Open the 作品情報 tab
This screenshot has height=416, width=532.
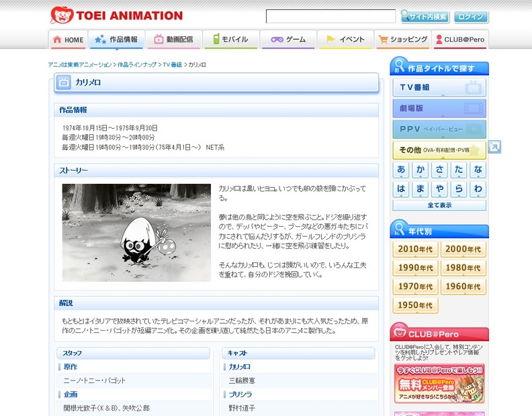click(117, 40)
